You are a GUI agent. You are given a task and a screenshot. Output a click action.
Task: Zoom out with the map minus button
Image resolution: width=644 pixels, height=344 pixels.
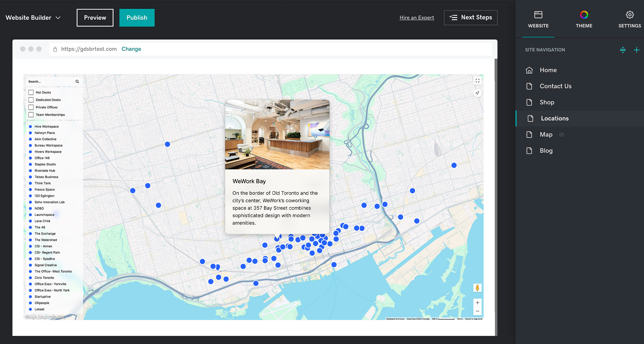pos(477,311)
